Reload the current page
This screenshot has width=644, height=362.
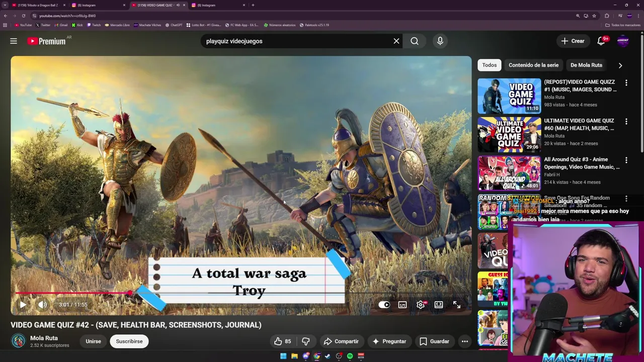23,16
